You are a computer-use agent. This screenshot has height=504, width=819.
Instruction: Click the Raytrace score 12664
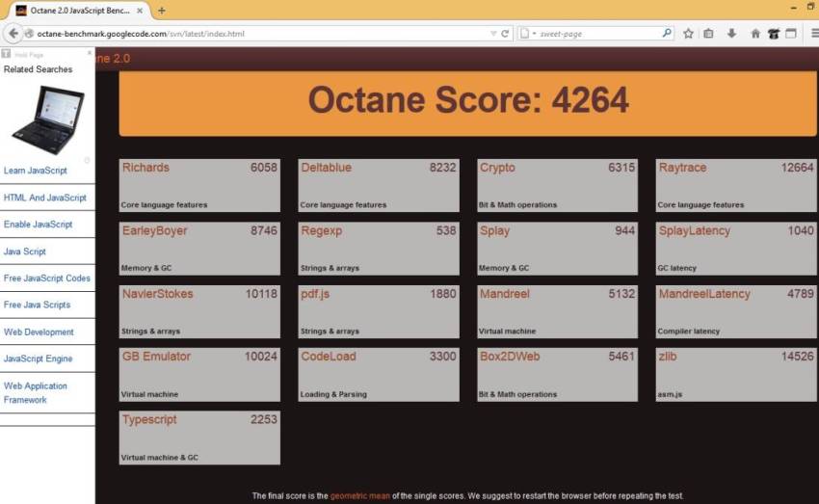click(797, 168)
